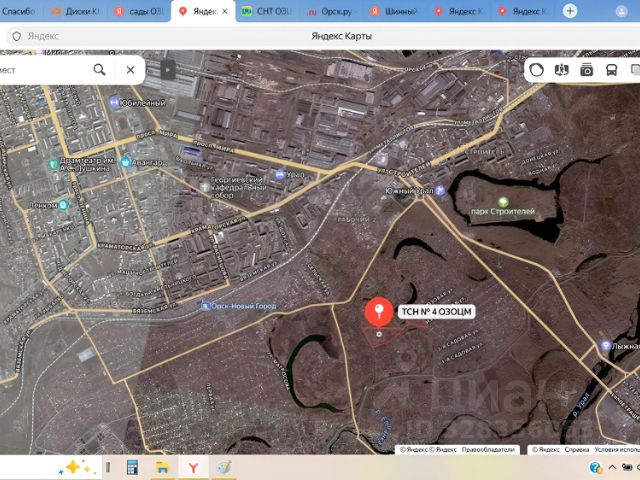
Task: Click the р. Урал river label
Action: pyautogui.click(x=580, y=404)
